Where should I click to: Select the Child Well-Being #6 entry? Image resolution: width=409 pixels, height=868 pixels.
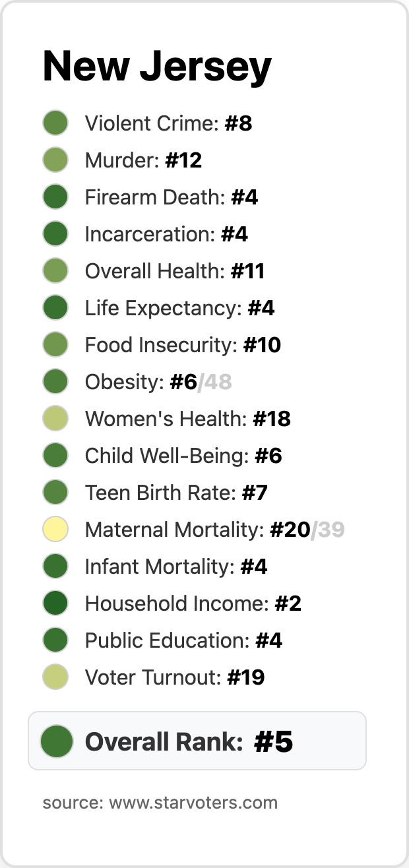183,456
